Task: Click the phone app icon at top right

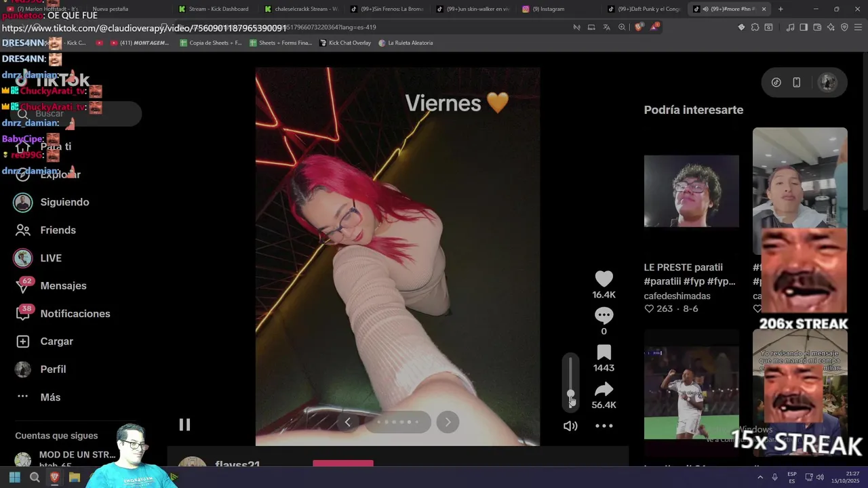Action: click(796, 82)
